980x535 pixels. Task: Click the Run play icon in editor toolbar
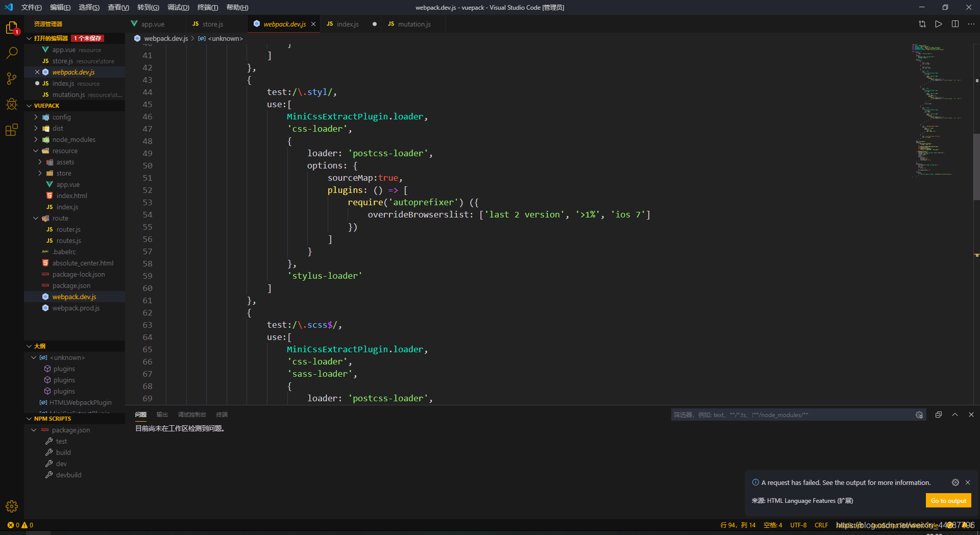939,24
